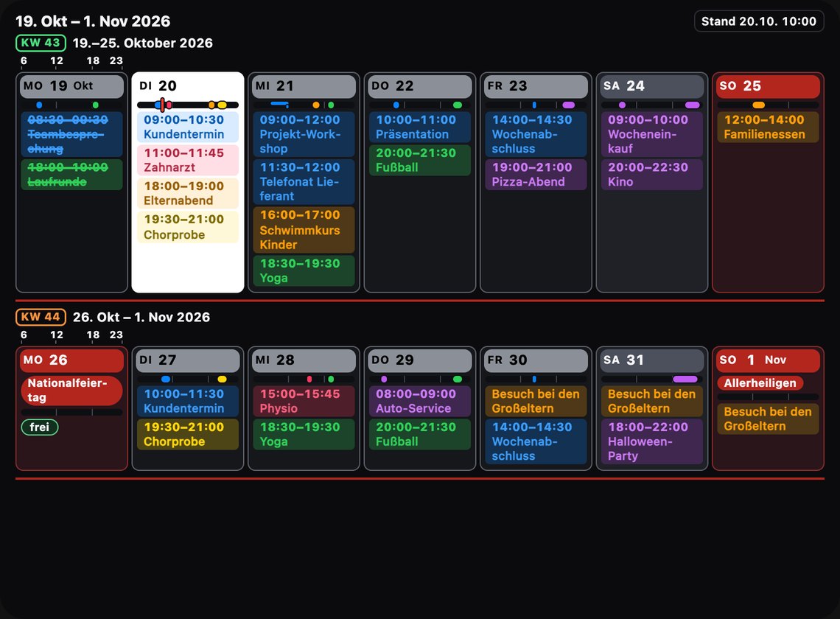The height and width of the screenshot is (619, 840).
Task: Select the SO 1 Nov day header
Action: tap(768, 360)
